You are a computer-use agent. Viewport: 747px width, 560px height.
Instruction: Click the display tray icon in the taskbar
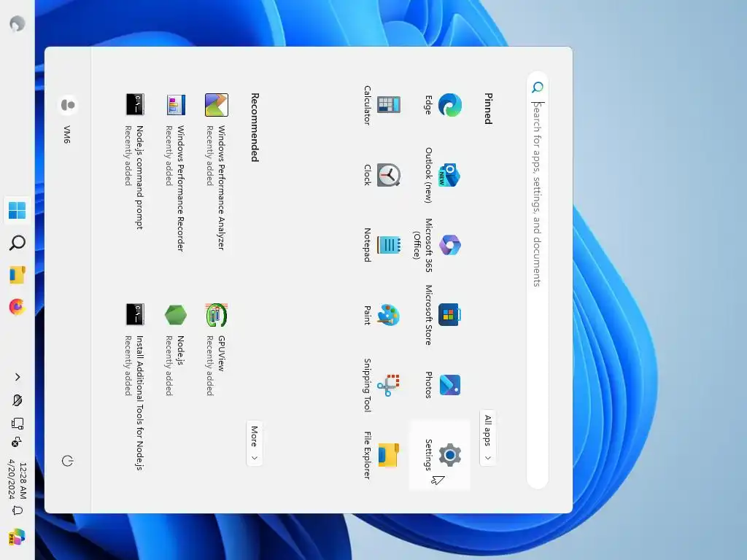coord(18,423)
